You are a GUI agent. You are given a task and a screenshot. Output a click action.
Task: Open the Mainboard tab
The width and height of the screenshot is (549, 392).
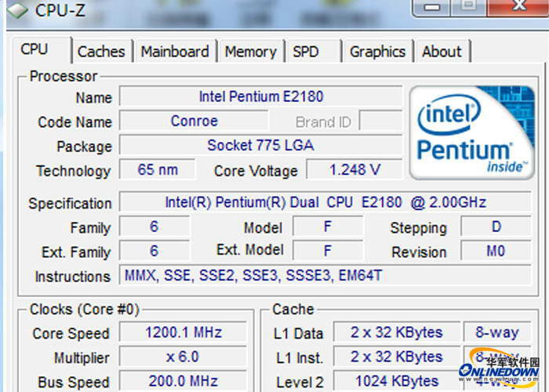pyautogui.click(x=175, y=52)
